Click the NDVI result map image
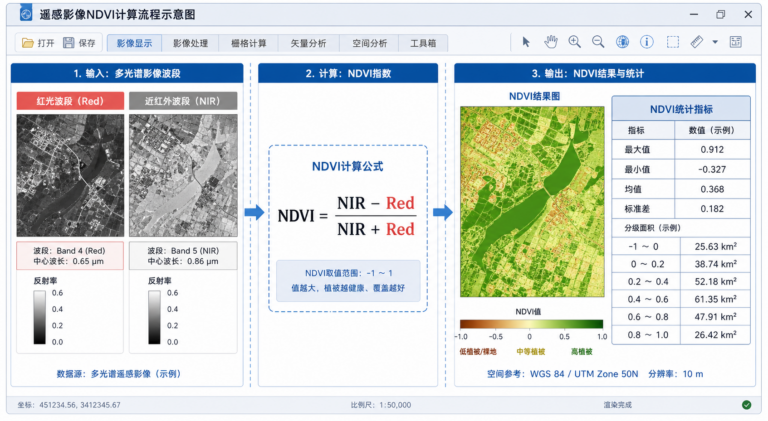Image resolution: width=768 pixels, height=421 pixels. point(532,202)
